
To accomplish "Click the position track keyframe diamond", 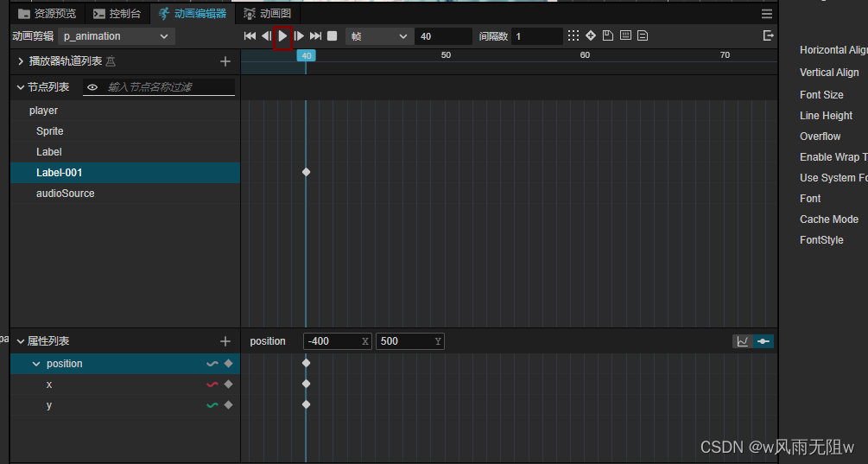I will pyautogui.click(x=306, y=363).
